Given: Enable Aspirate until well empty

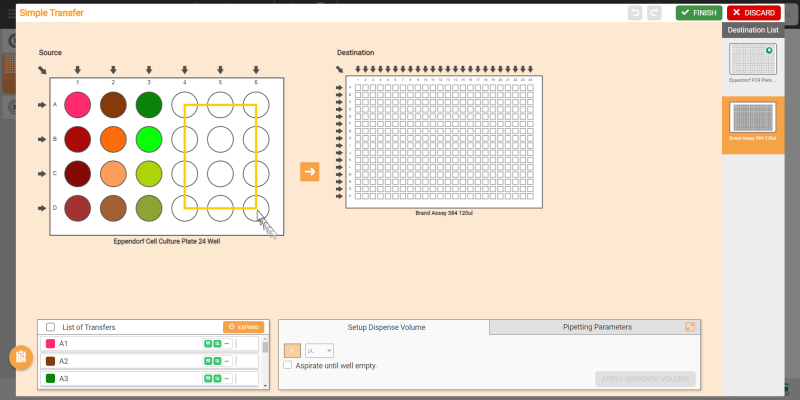Looking at the screenshot, I should [x=288, y=366].
